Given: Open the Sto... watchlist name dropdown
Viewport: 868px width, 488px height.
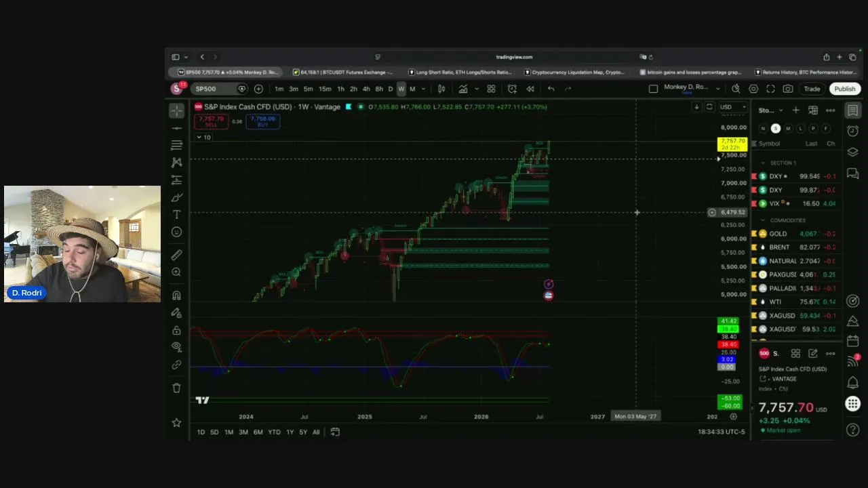Looking at the screenshot, I should pyautogui.click(x=771, y=110).
